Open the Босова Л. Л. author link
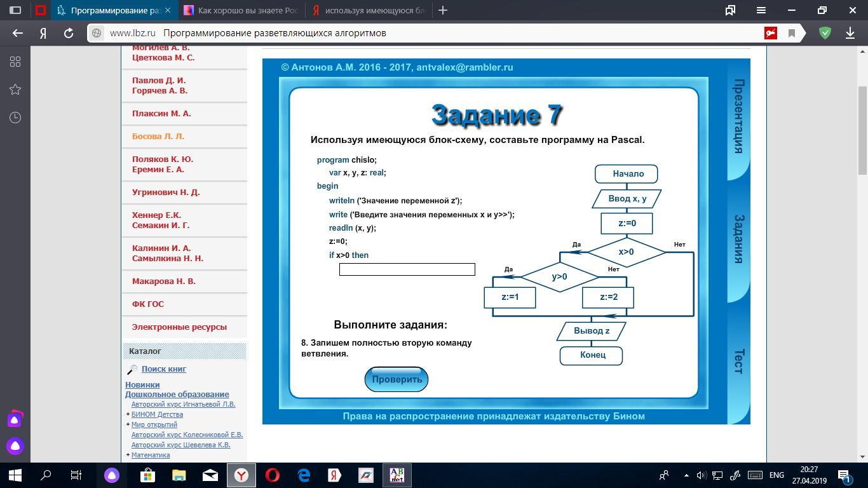Image resolution: width=868 pixels, height=488 pixels. click(158, 136)
